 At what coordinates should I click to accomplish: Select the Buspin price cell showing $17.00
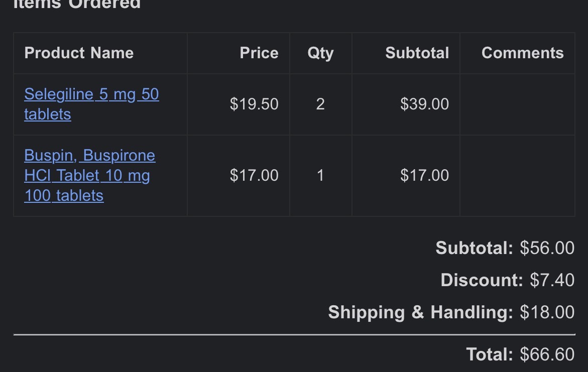click(x=254, y=175)
